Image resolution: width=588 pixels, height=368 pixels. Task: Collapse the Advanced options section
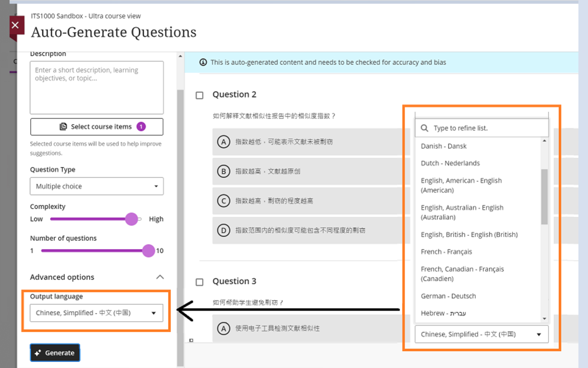tap(160, 277)
